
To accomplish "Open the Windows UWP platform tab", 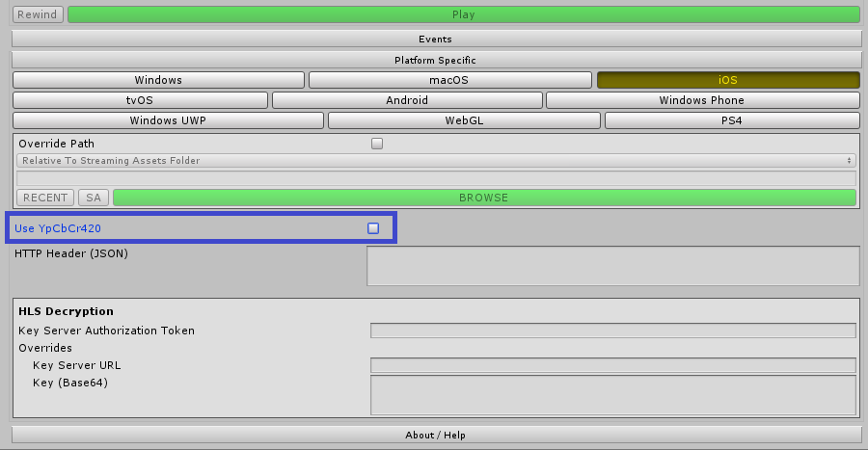I will click(x=168, y=120).
